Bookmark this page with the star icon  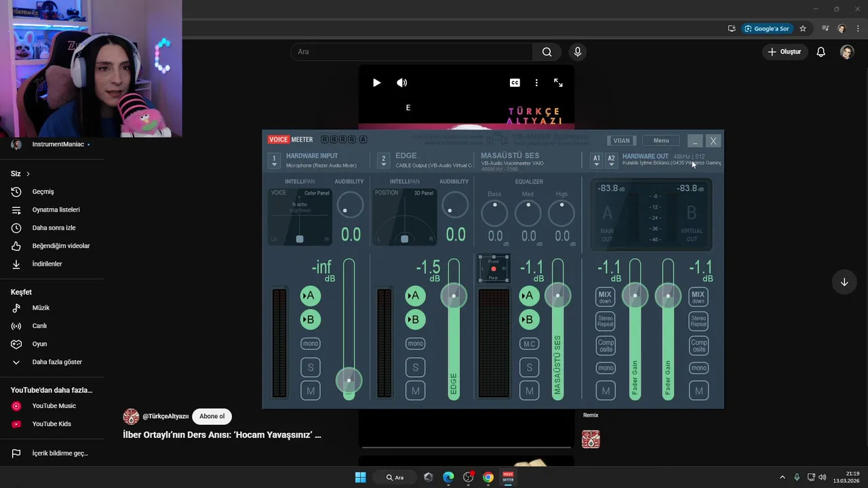(803, 28)
